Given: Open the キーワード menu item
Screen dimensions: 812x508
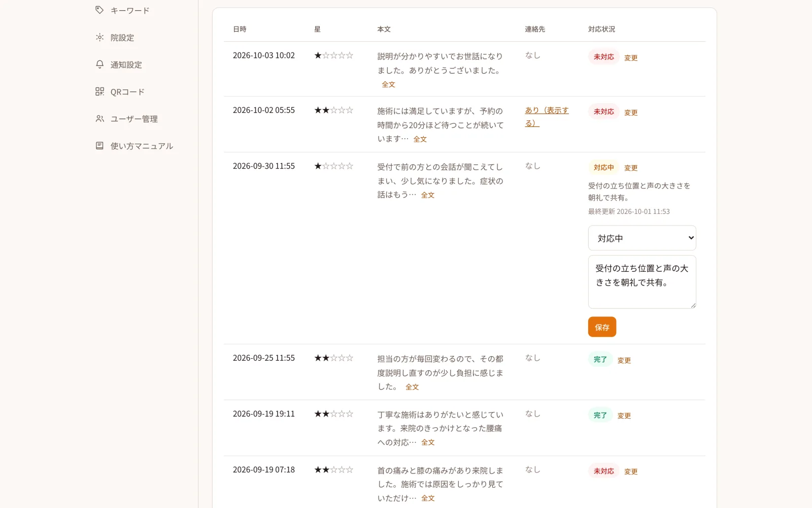Looking at the screenshot, I should coord(130,10).
